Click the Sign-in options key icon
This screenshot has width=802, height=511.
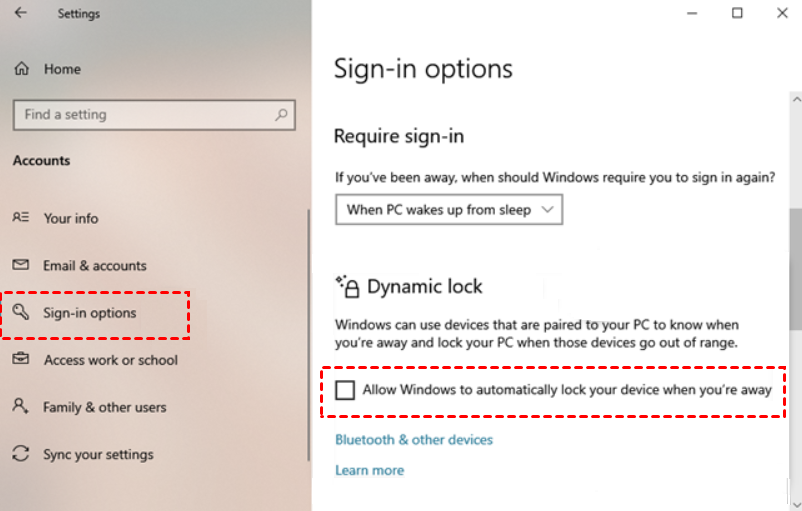point(21,313)
